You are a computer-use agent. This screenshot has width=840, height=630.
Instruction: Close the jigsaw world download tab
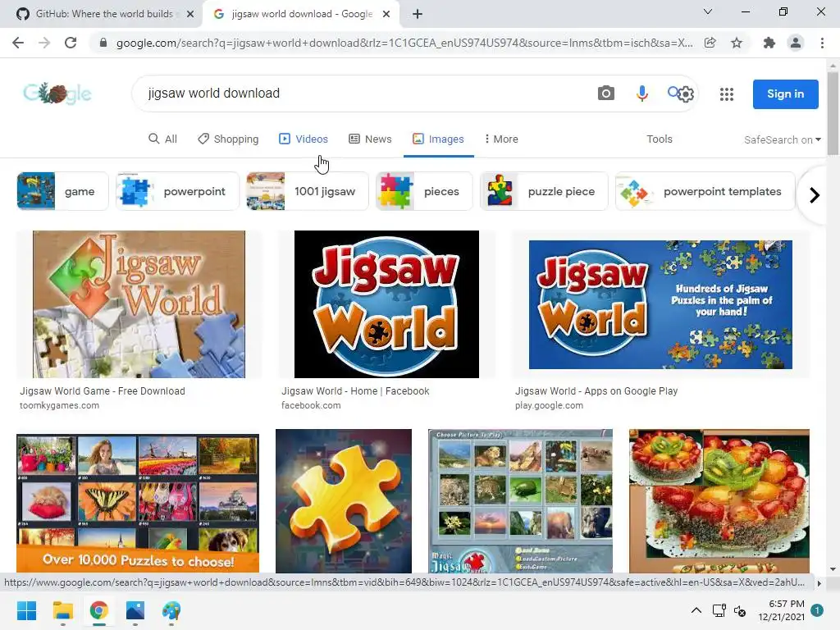(386, 14)
